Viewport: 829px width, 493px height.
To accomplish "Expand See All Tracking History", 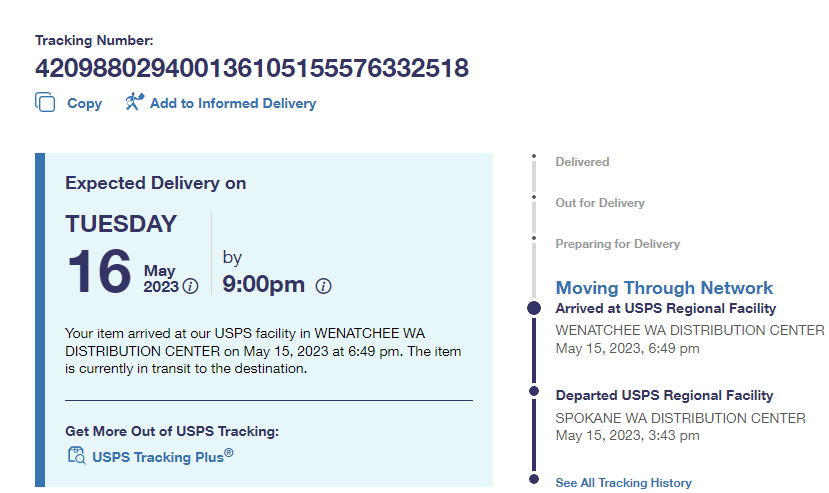I will [623, 483].
